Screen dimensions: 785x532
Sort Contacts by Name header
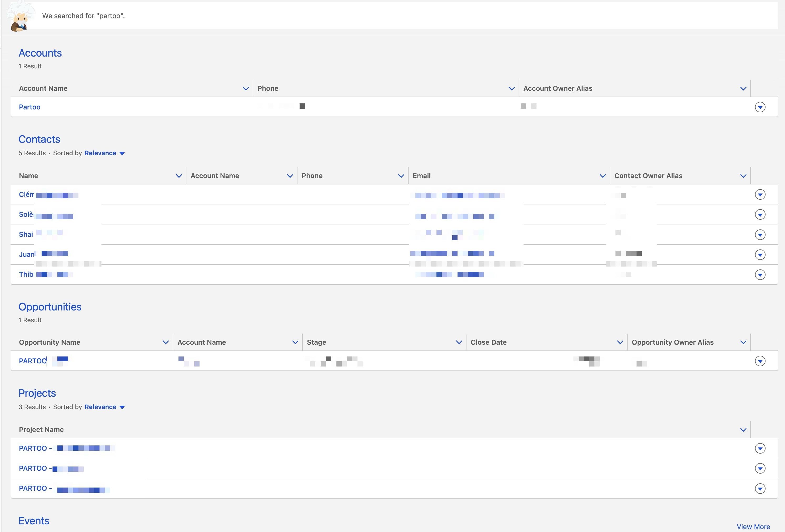point(28,176)
